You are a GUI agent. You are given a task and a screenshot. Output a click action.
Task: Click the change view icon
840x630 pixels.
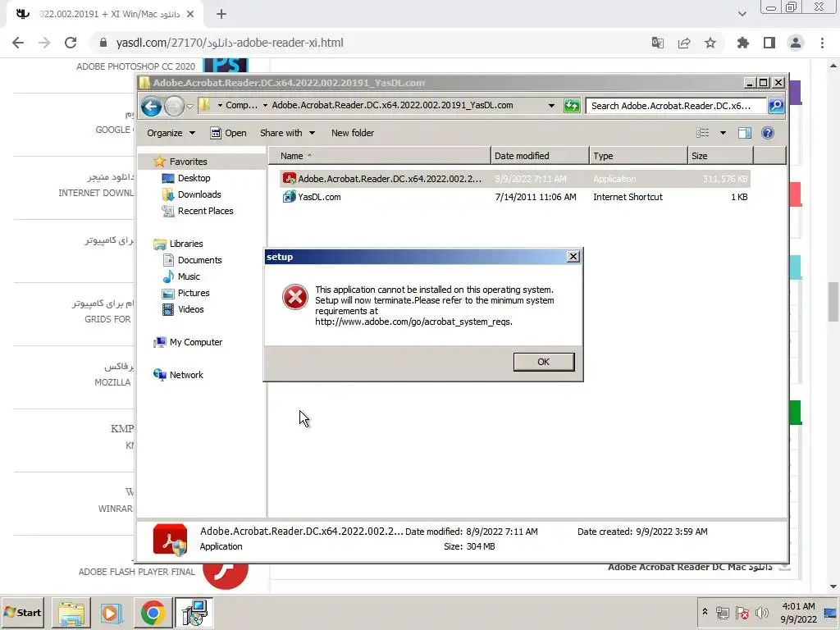pos(702,133)
